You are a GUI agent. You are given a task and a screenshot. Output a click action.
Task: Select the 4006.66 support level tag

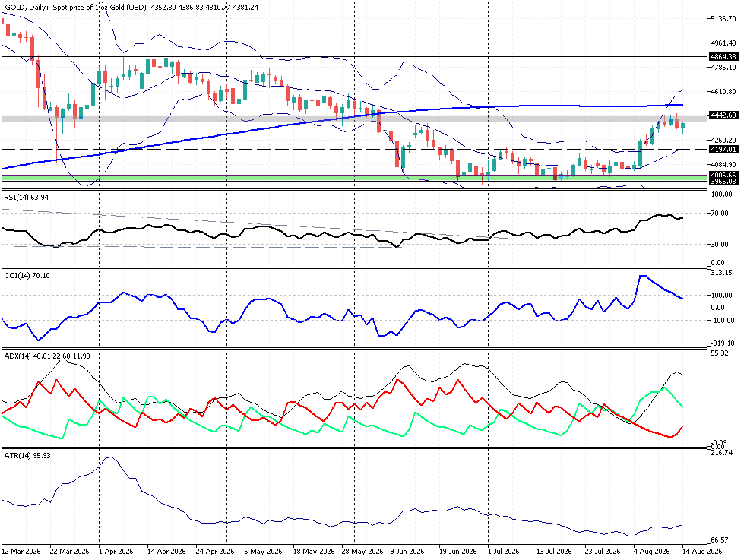[723, 176]
